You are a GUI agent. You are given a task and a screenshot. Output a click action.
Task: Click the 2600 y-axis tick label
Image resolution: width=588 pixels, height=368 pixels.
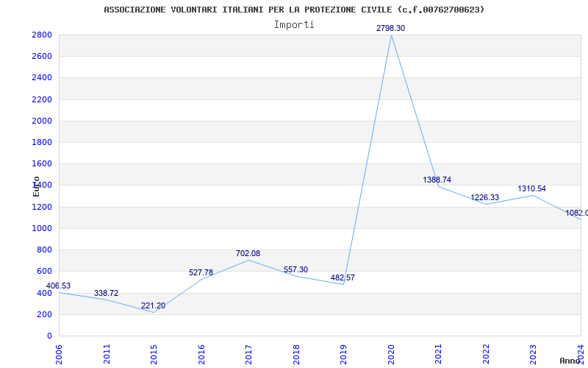42,57
